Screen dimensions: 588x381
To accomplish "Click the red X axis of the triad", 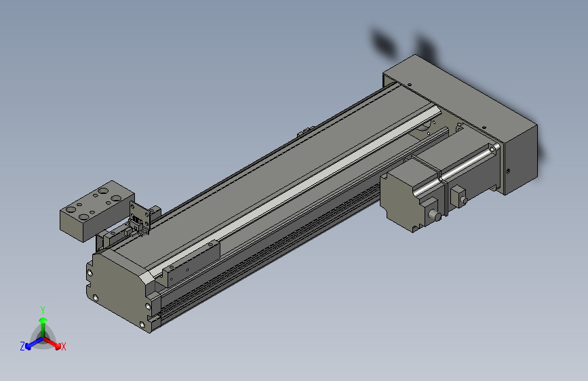I will tap(52, 343).
